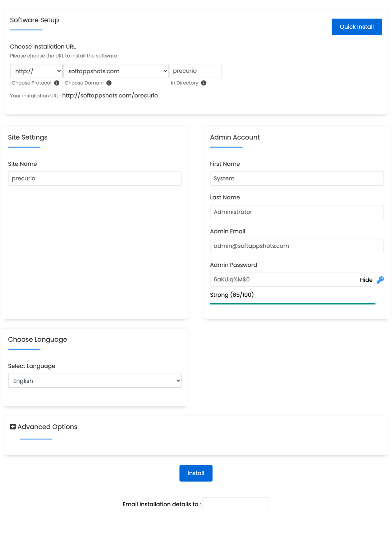The width and height of the screenshot is (392, 535).
Task: Open the http:// protocol dropdown
Action: (x=36, y=71)
